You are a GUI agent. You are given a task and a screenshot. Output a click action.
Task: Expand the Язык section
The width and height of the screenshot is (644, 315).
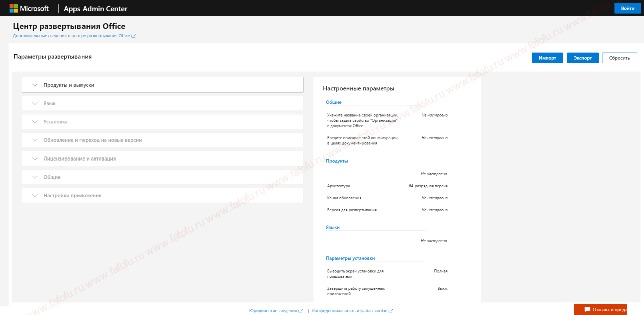tap(163, 103)
